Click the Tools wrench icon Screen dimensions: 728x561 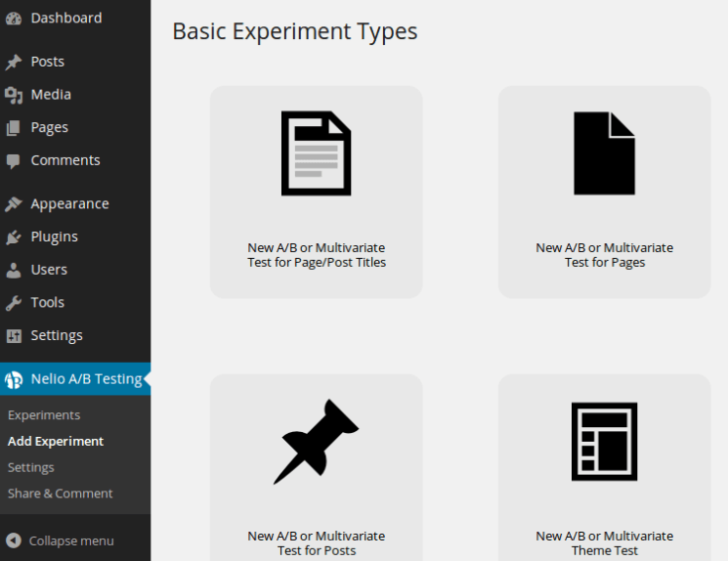pyautogui.click(x=14, y=303)
